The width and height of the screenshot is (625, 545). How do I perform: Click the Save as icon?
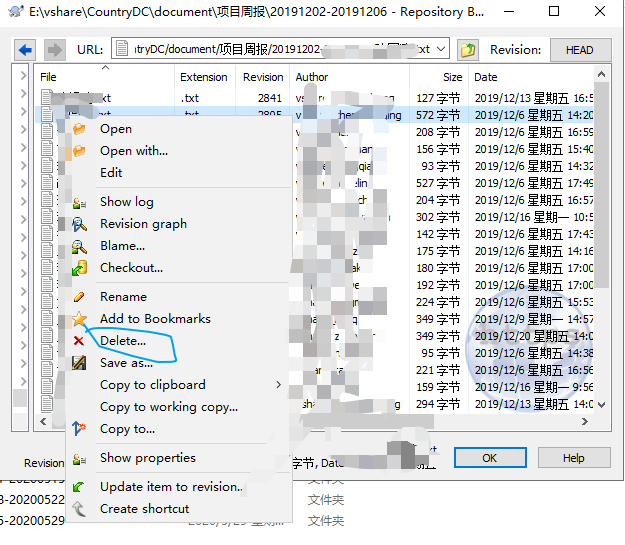[x=79, y=363]
